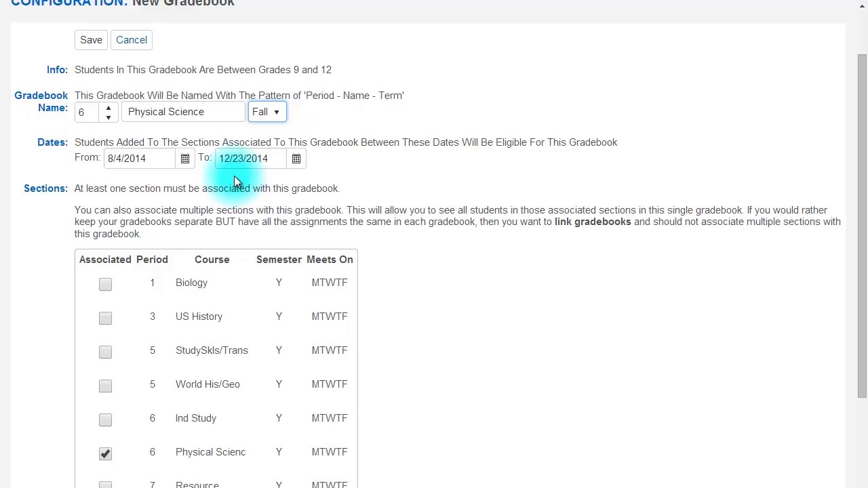Screen dimensions: 868x488
Task: Decrease the period number with down arrow
Action: point(108,117)
